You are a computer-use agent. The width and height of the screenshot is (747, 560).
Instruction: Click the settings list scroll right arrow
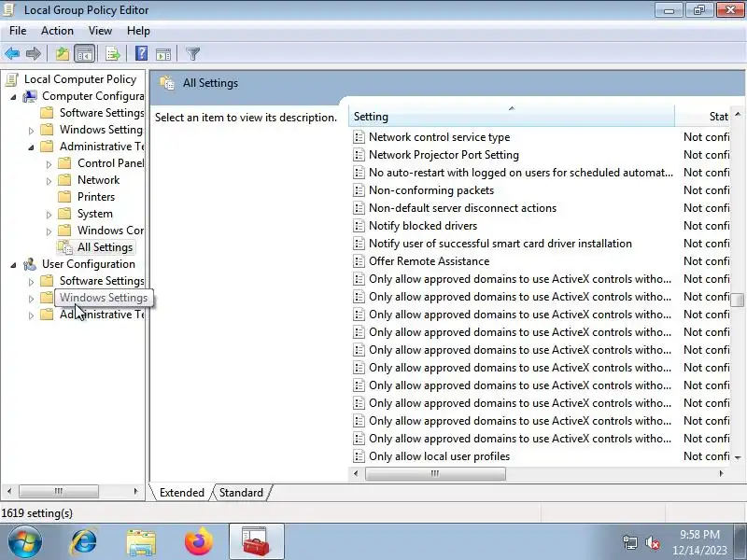pos(721,474)
